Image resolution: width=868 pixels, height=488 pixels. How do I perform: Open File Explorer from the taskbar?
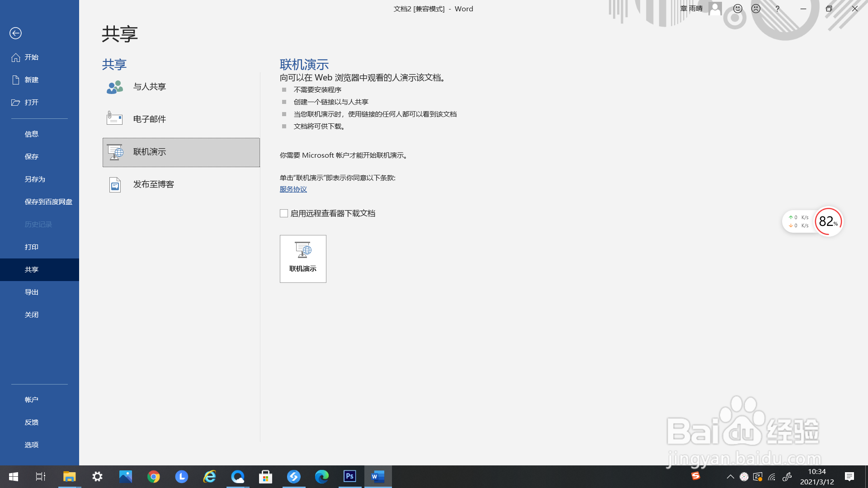pos(69,477)
